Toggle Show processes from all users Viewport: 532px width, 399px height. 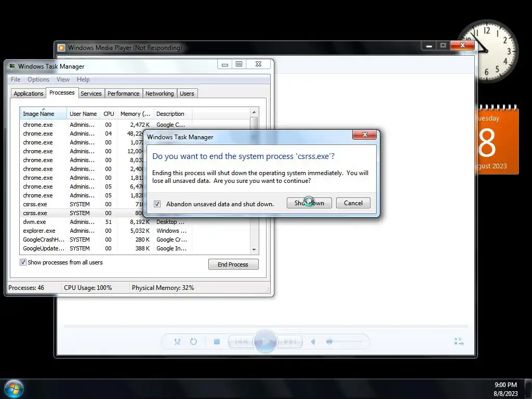point(23,262)
